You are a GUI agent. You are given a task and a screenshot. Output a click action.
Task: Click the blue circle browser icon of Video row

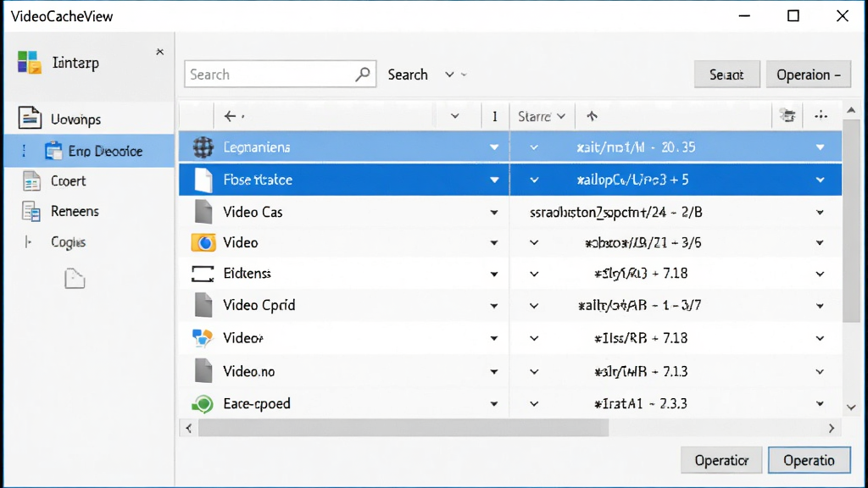[203, 242]
